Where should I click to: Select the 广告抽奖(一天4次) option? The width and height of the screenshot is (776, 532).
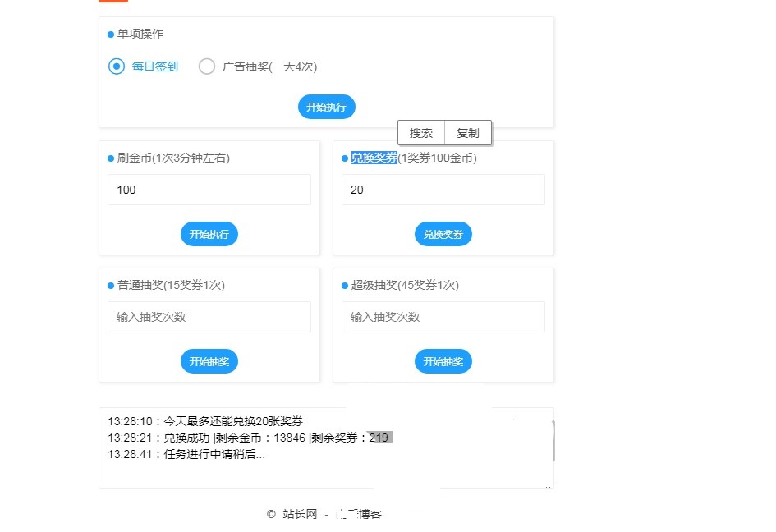207,66
